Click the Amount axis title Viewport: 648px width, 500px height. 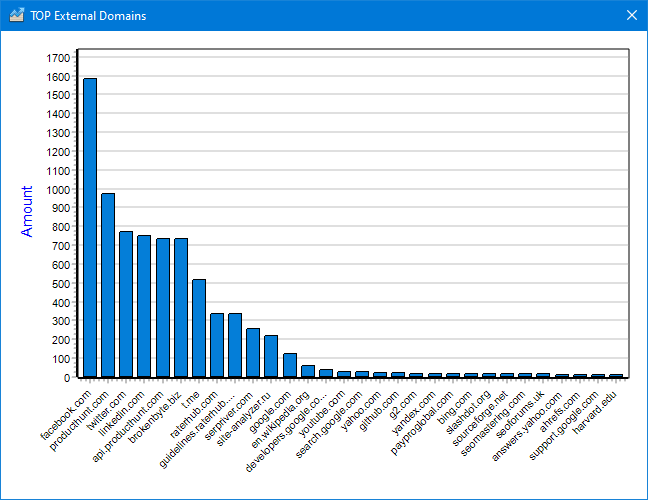(x=27, y=211)
